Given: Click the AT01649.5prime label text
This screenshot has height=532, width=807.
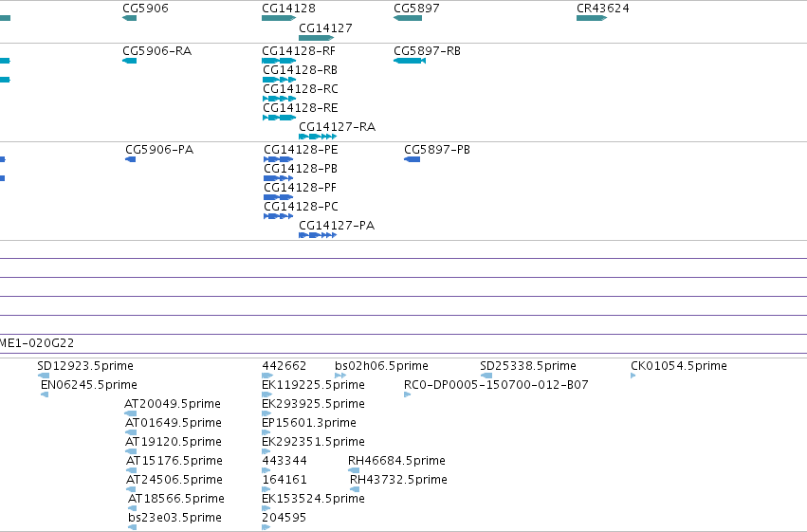Looking at the screenshot, I should [x=174, y=423].
